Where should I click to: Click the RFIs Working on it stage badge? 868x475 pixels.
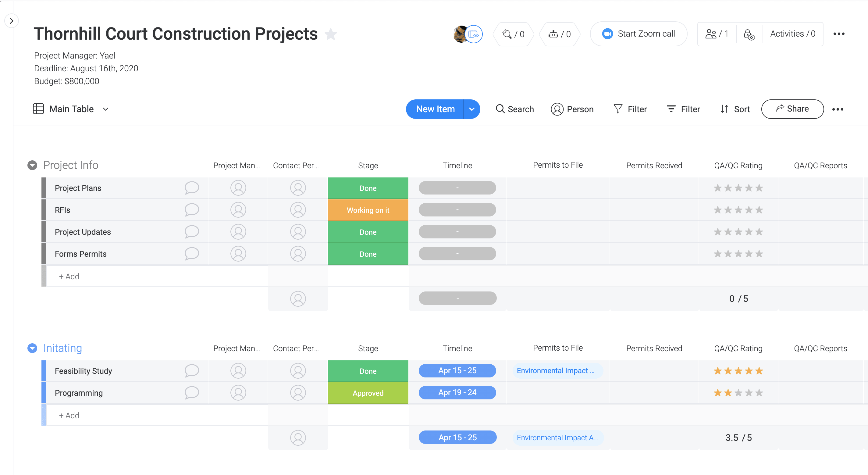tap(368, 210)
